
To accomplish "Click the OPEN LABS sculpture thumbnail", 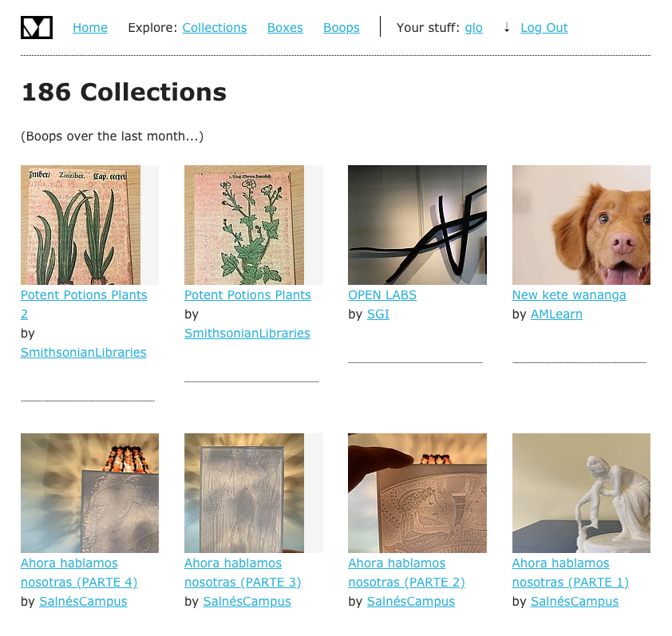I will pyautogui.click(x=417, y=224).
